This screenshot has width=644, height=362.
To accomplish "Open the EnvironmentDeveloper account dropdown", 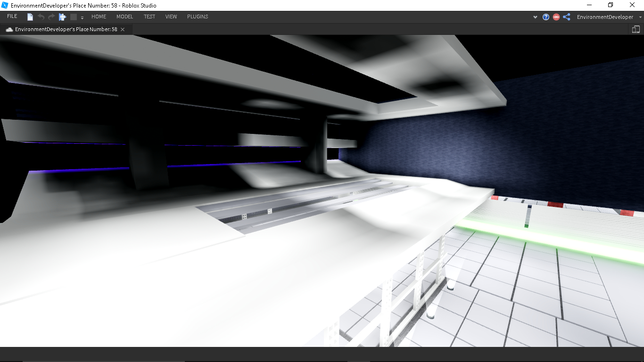I will (608, 17).
